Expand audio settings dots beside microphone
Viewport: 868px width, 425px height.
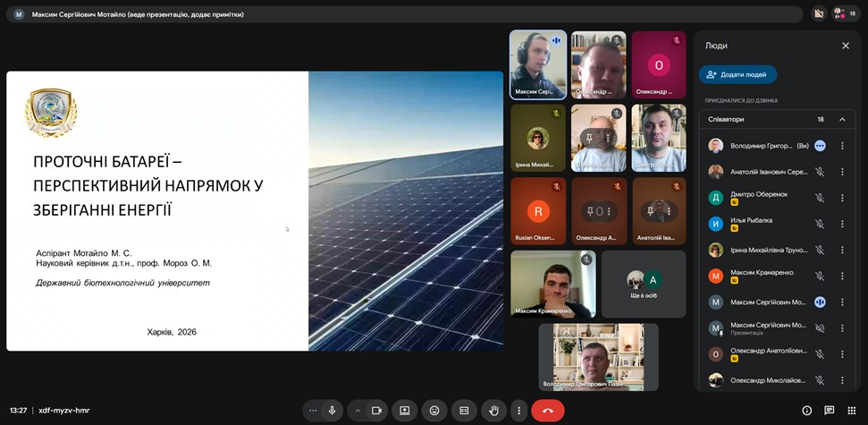tap(313, 410)
